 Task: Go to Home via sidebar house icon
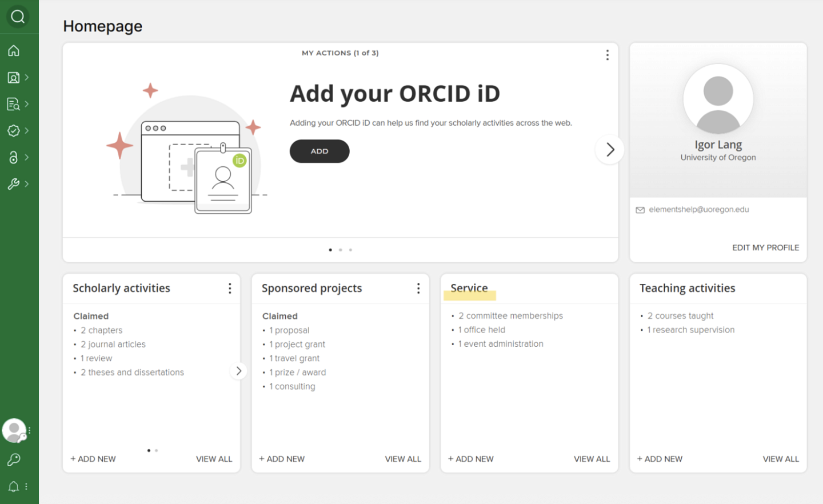point(14,51)
